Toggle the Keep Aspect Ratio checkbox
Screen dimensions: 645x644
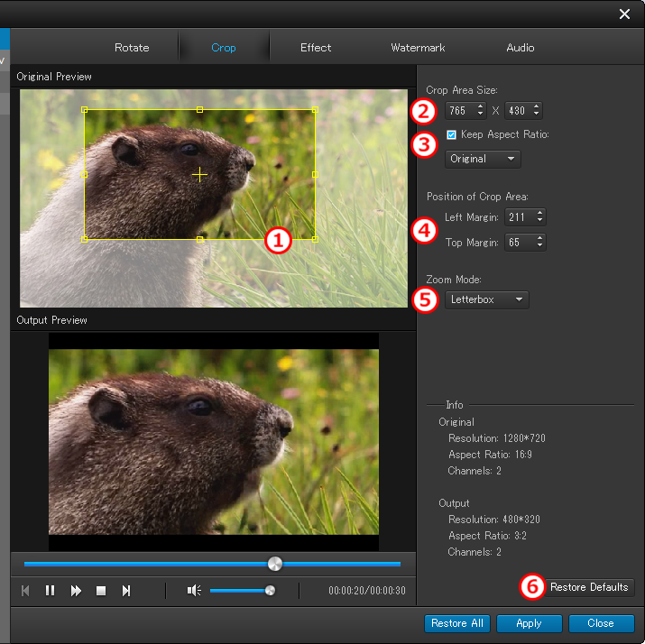pyautogui.click(x=452, y=134)
